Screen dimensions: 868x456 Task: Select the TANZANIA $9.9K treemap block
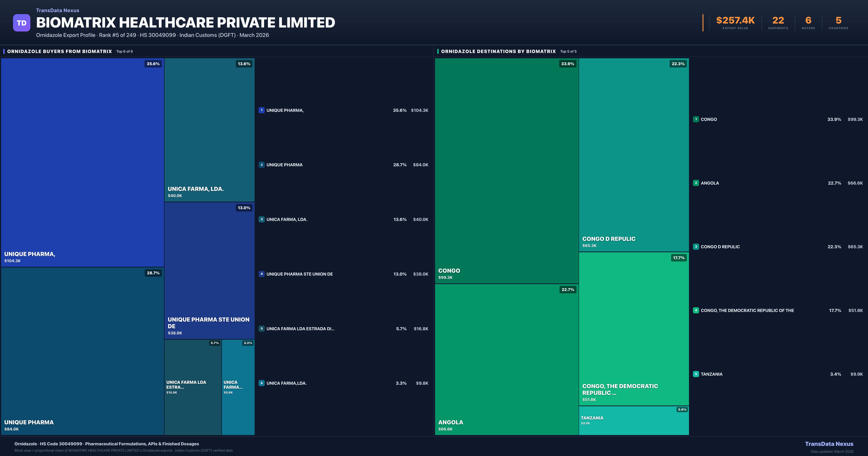coord(633,421)
